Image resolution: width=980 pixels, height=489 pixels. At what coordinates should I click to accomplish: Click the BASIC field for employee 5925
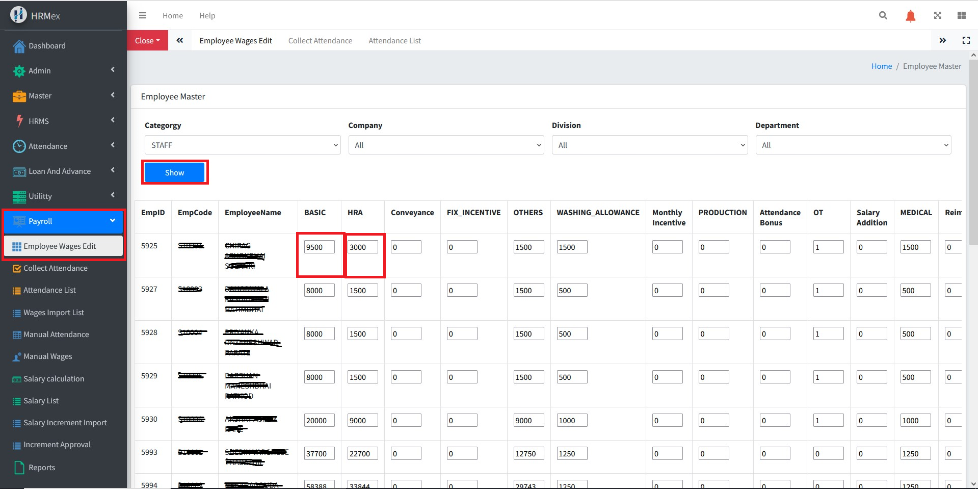319,247
